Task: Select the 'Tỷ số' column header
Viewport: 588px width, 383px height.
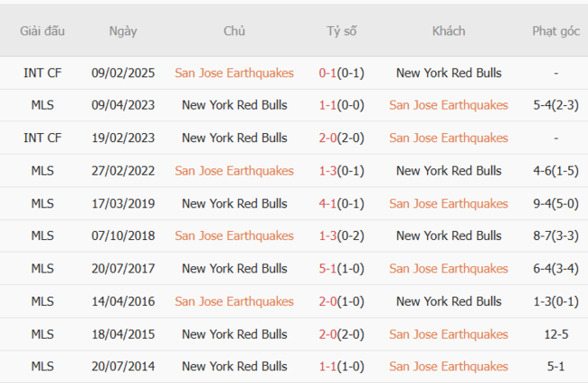Action: 342,31
